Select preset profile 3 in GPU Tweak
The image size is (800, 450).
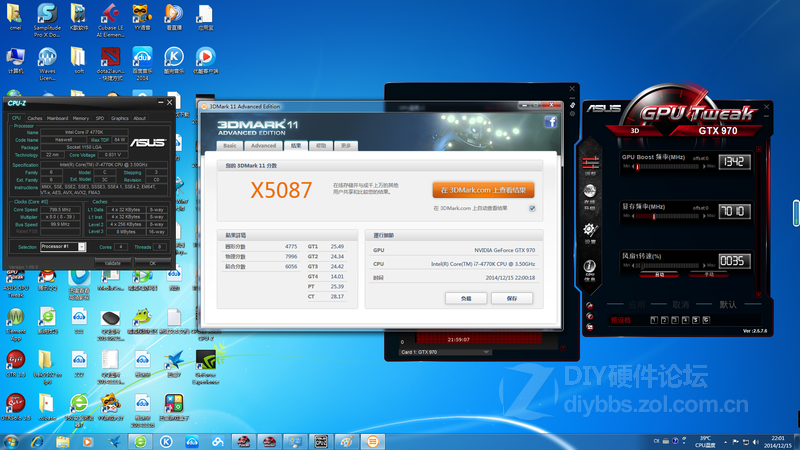674,320
